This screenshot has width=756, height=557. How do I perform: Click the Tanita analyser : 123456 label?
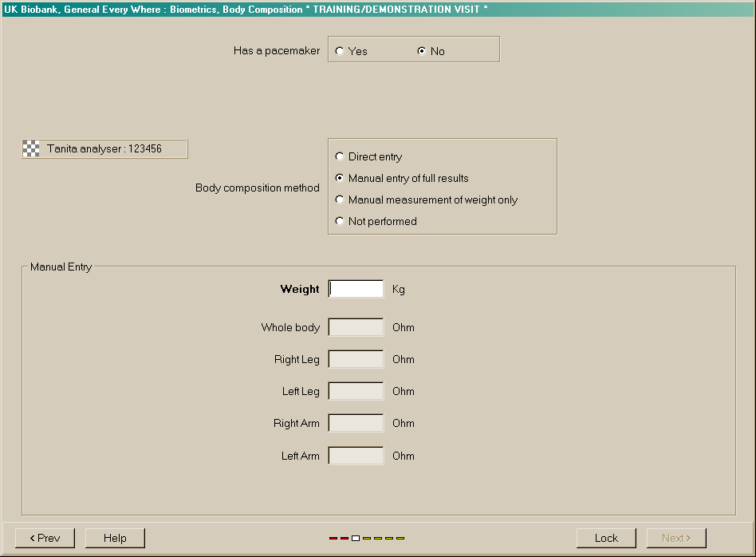pos(104,148)
